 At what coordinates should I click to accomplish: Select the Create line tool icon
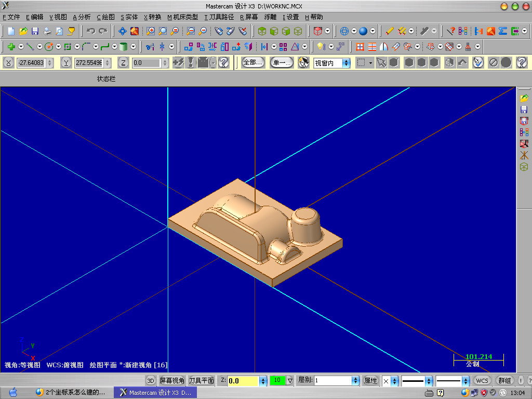(x=30, y=46)
